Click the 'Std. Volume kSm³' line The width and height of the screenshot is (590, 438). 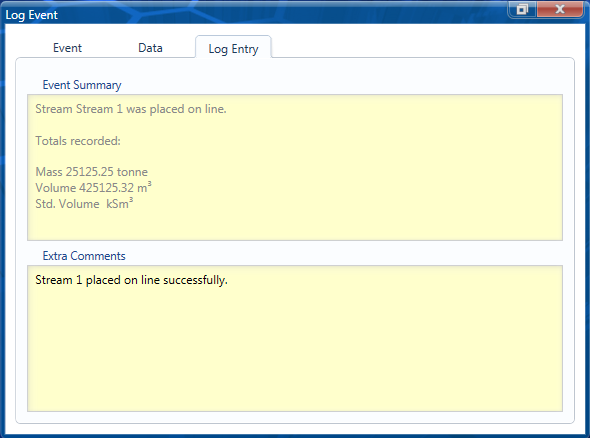click(x=84, y=204)
